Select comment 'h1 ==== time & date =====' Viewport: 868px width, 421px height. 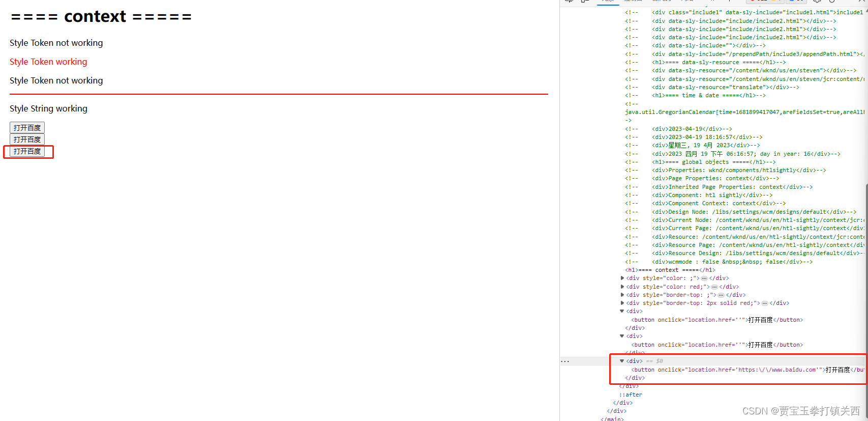tap(695, 95)
